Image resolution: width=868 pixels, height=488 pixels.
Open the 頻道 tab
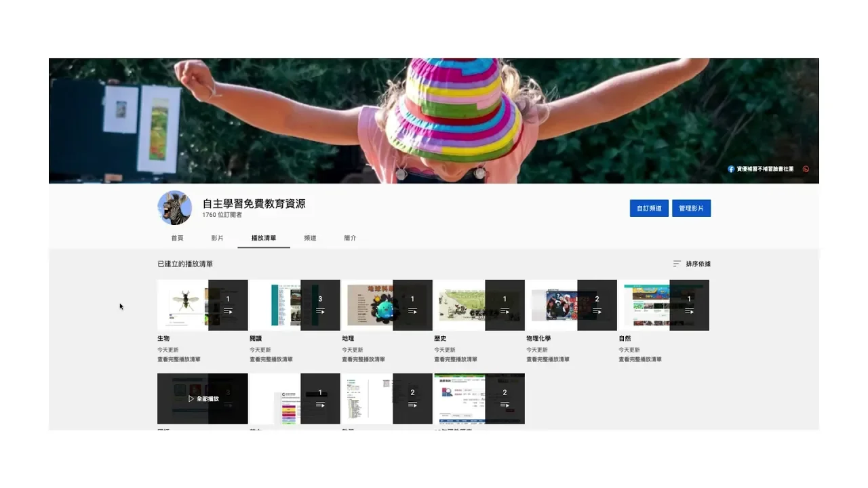(310, 238)
